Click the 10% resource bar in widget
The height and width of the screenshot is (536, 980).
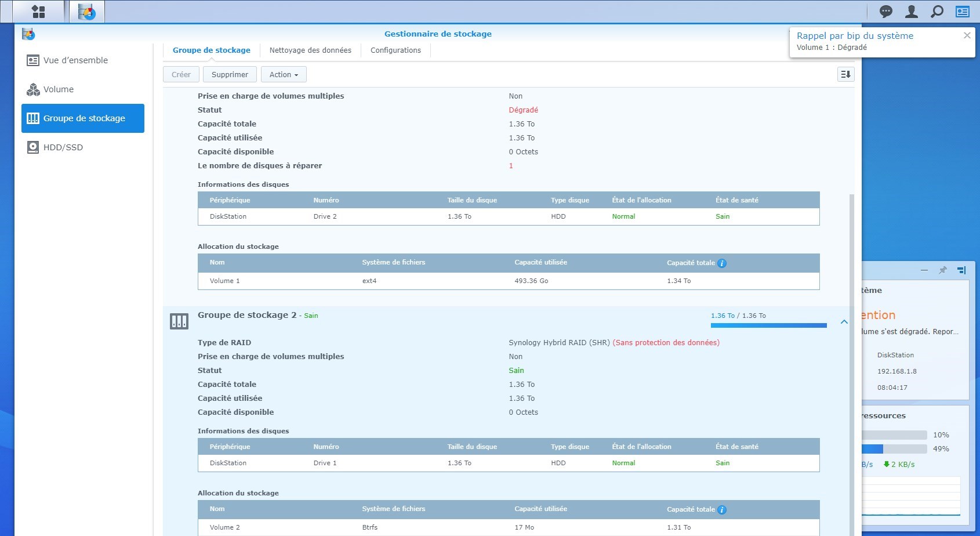point(894,435)
